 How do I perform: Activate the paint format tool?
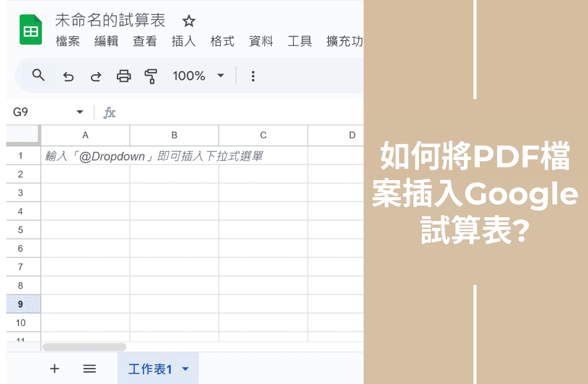coord(151,76)
